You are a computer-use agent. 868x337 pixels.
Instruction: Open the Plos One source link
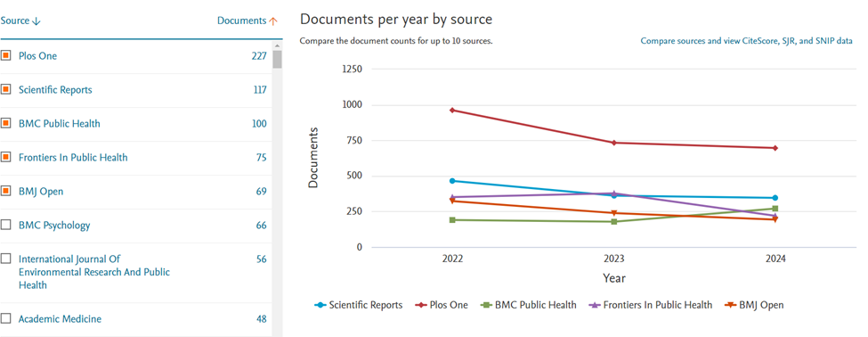click(x=37, y=56)
